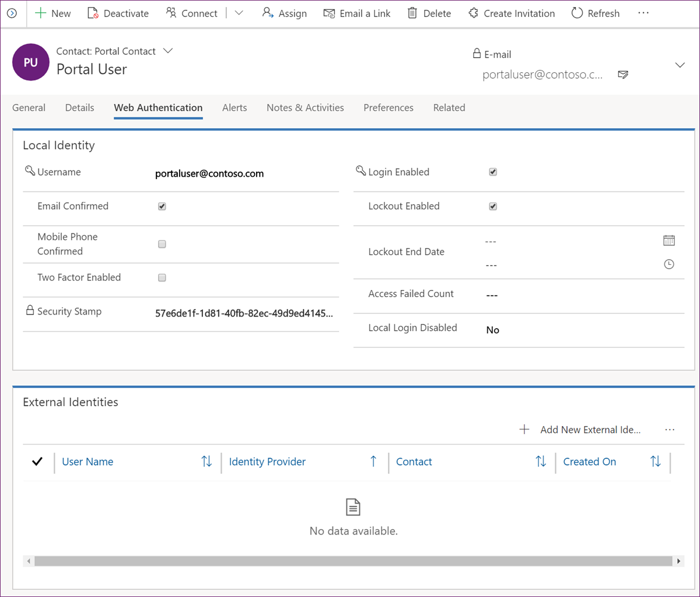Open the Preferences tab
The width and height of the screenshot is (700, 597).
(x=388, y=107)
